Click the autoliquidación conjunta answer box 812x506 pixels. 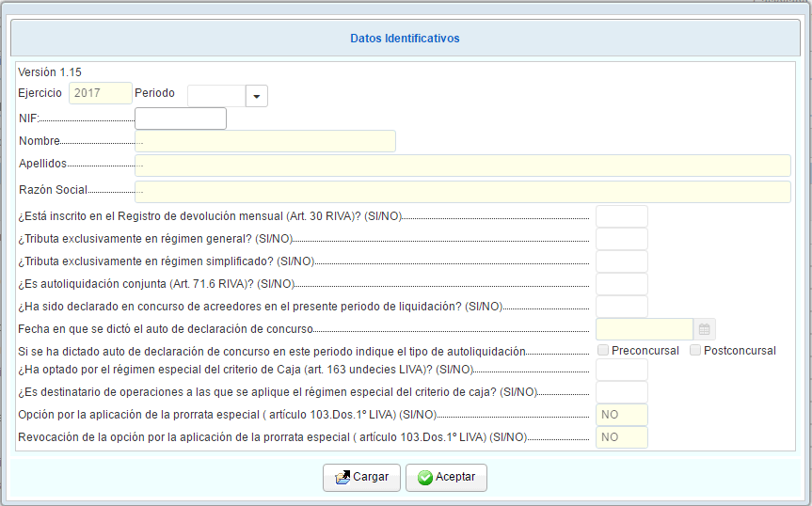622,284
